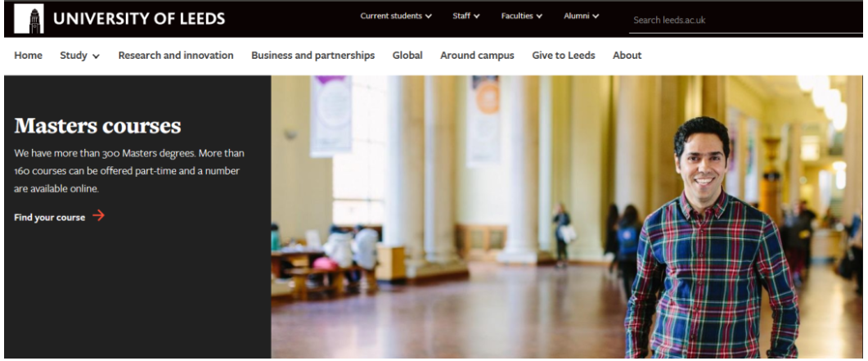The image size is (868, 361).
Task: Expand the Study menu chevron
Action: [97, 56]
